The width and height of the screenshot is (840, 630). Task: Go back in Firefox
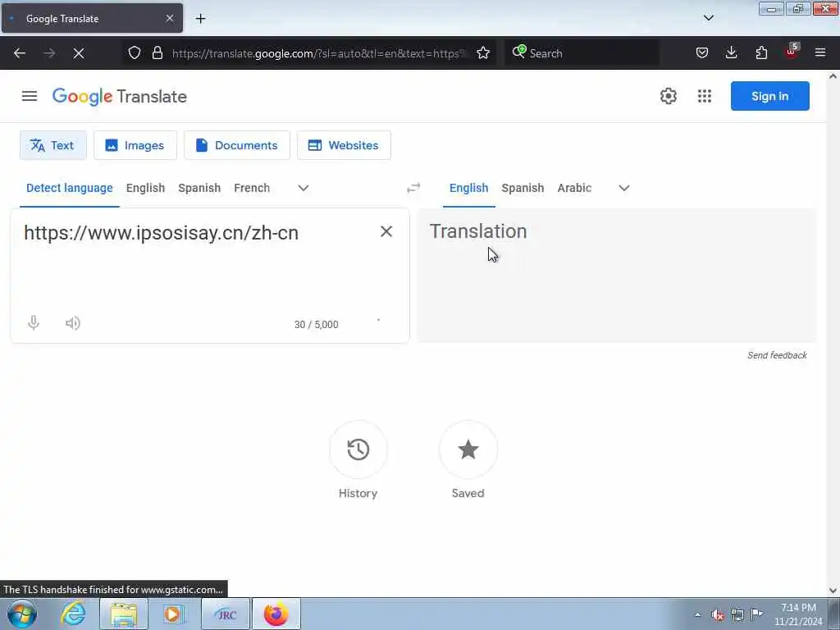pyautogui.click(x=20, y=53)
